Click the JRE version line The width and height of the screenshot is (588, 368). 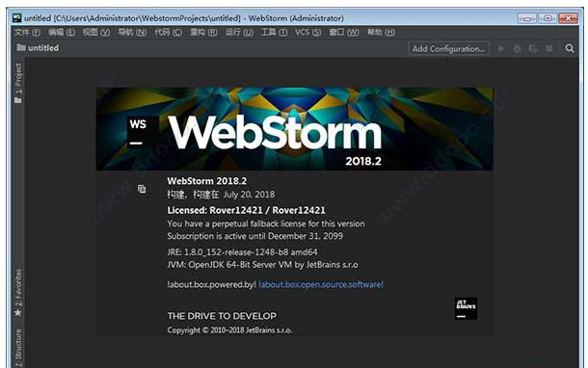click(x=242, y=252)
